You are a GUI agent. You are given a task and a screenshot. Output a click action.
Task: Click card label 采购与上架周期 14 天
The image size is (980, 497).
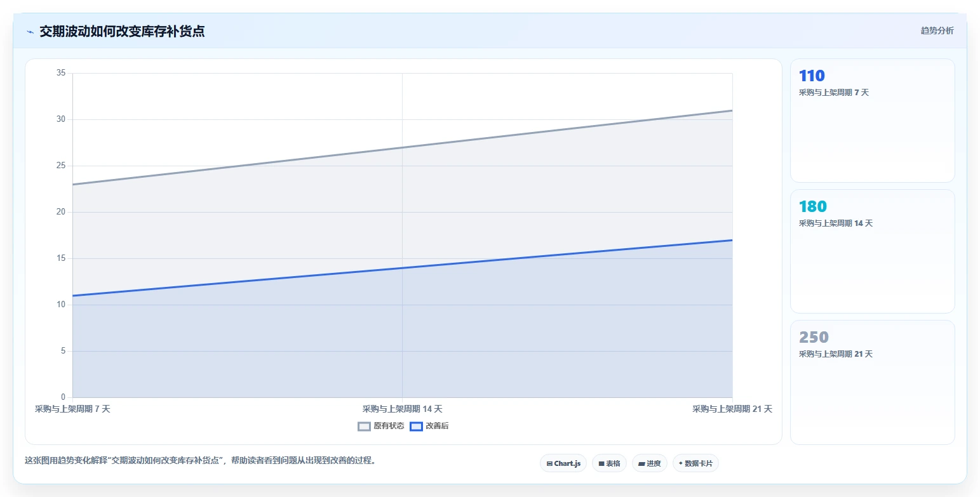[836, 223]
